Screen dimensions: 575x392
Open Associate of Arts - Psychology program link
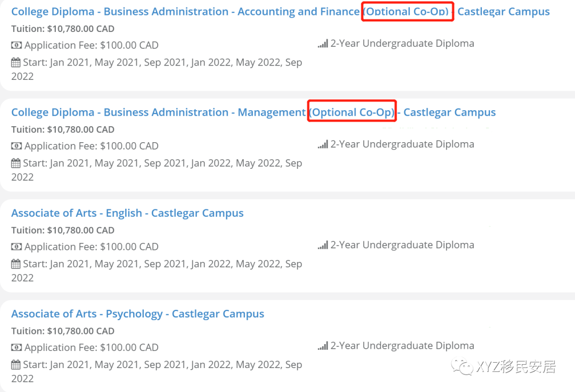(x=137, y=314)
